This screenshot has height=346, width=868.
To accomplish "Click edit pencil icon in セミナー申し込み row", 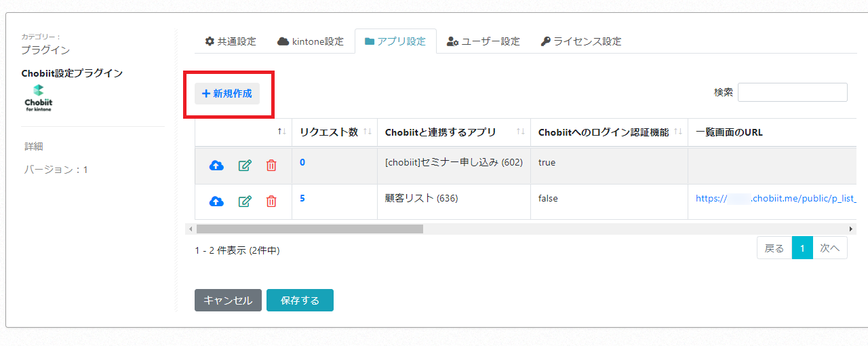I will (245, 166).
